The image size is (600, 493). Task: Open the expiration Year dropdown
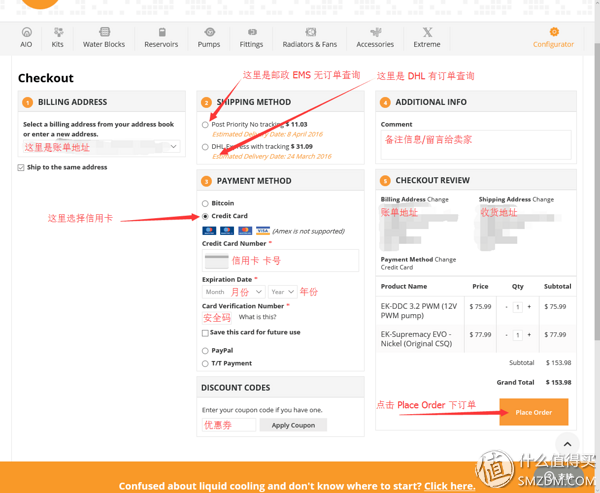click(x=282, y=292)
